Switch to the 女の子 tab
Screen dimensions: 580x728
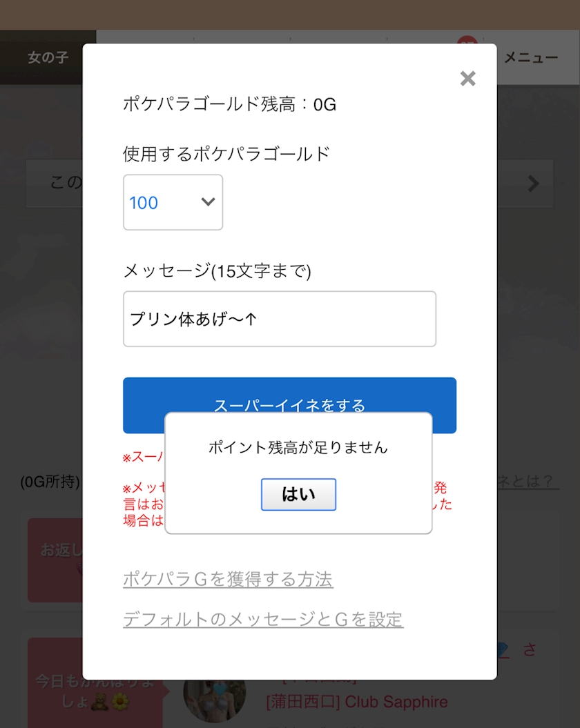coord(48,57)
